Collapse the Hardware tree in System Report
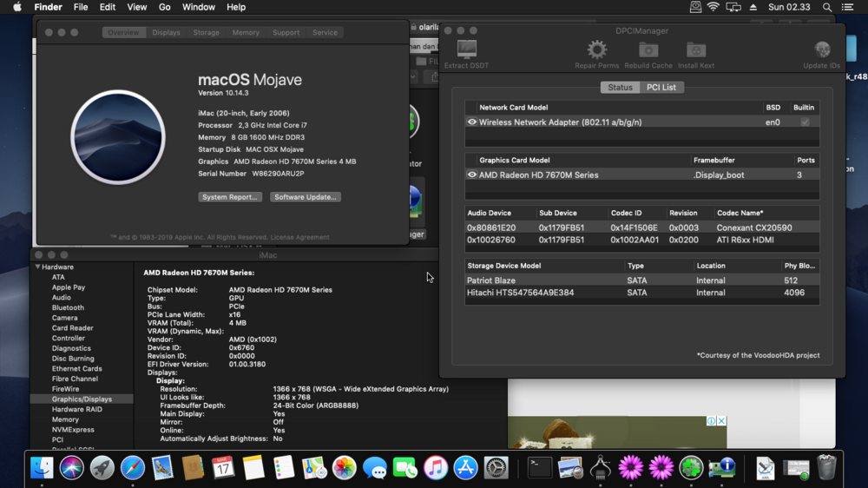The height and width of the screenshot is (488, 868). point(37,267)
